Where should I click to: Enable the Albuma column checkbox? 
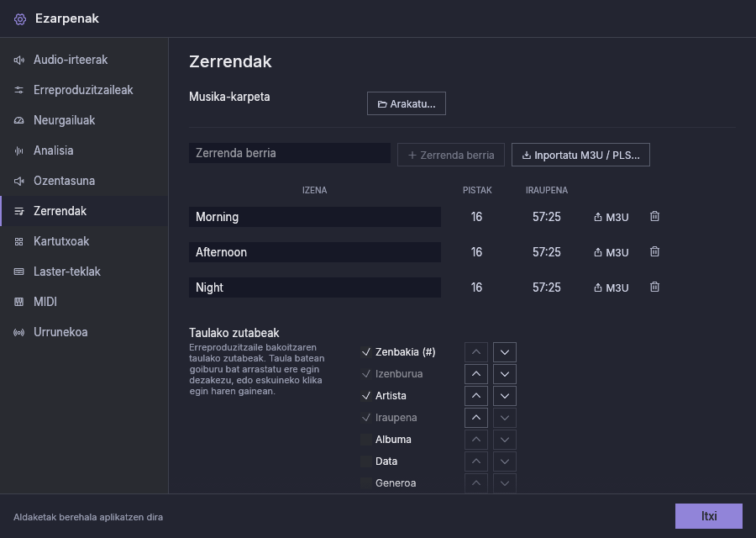[x=366, y=440]
